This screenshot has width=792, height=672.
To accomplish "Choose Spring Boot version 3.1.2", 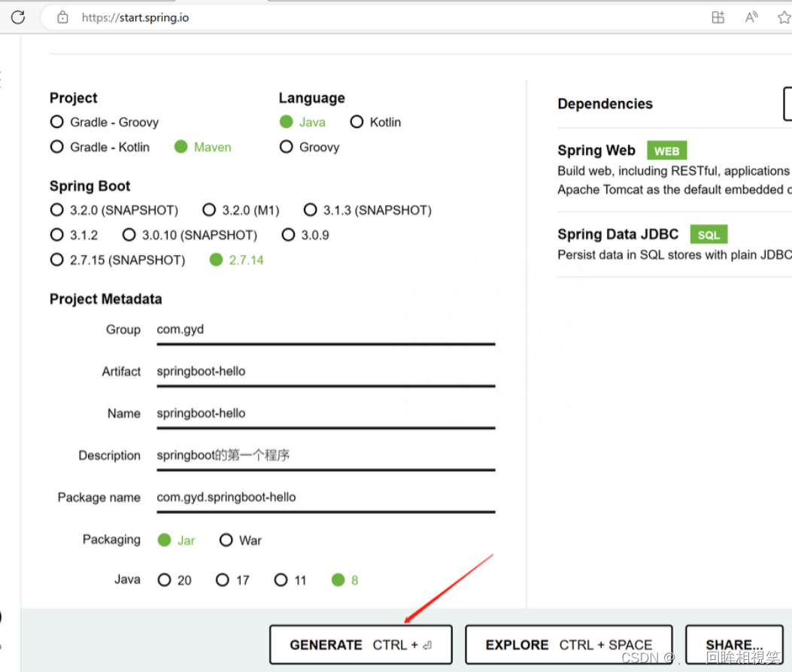I will (x=57, y=235).
